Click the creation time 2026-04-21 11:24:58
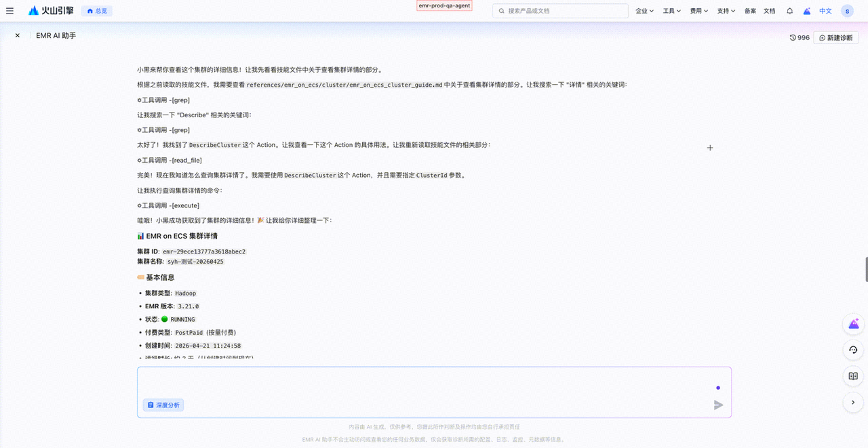This screenshot has width=868, height=448. (208, 346)
